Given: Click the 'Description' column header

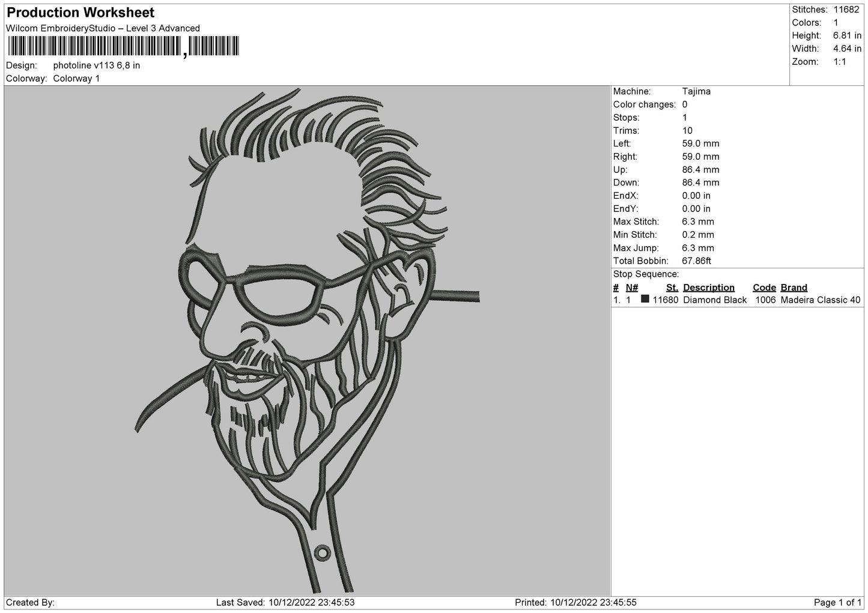Looking at the screenshot, I should (x=709, y=288).
